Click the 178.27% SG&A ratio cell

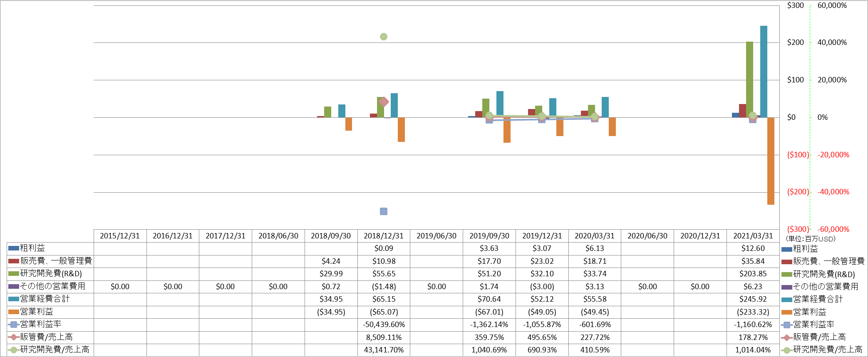tap(753, 337)
